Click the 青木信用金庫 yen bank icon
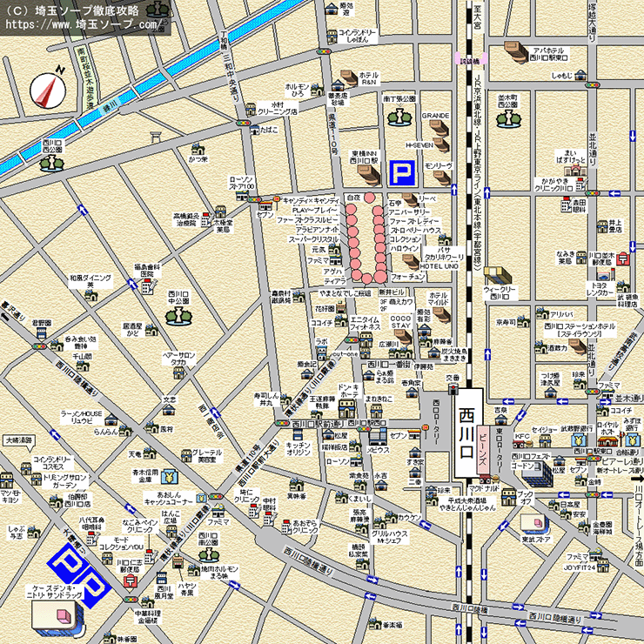 169,476
